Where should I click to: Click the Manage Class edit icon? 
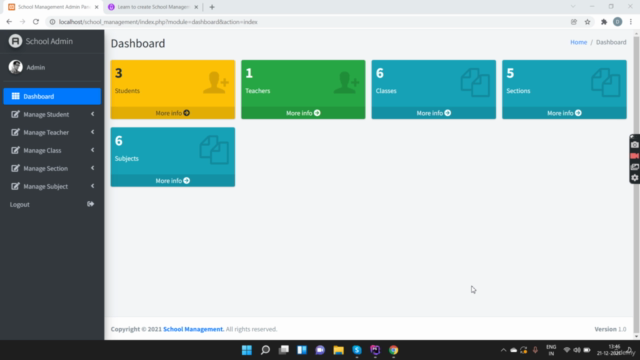[x=15, y=150]
